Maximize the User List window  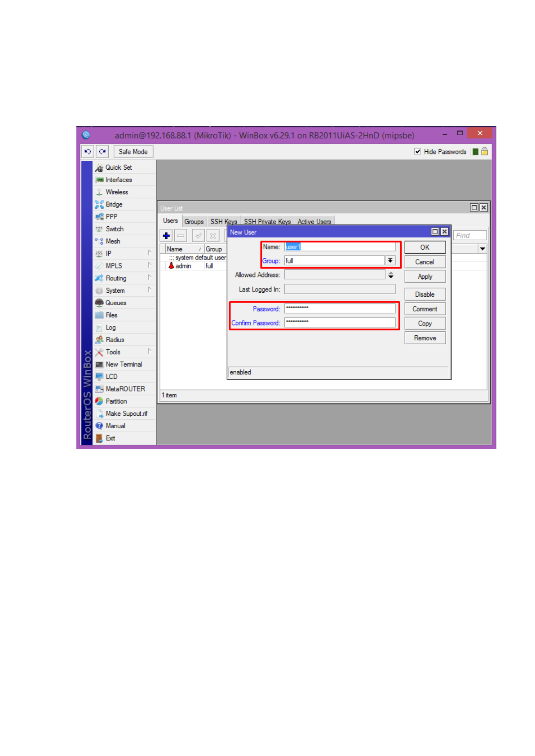pyautogui.click(x=474, y=207)
